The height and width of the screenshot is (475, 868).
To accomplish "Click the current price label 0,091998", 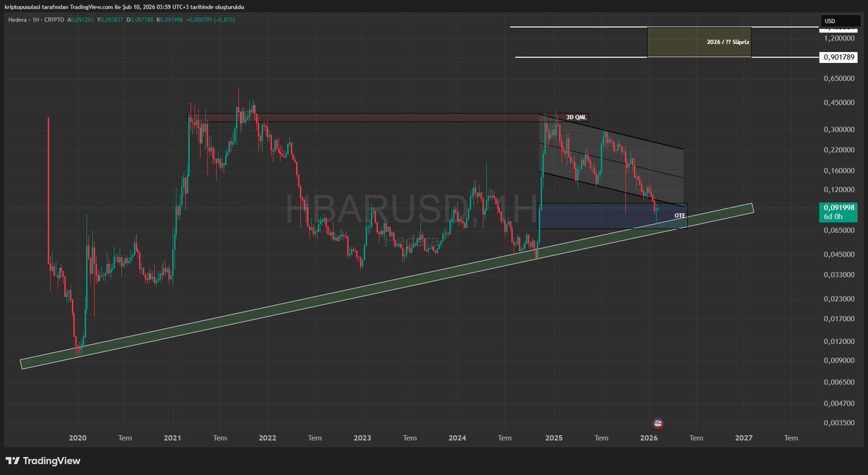I will (x=839, y=207).
